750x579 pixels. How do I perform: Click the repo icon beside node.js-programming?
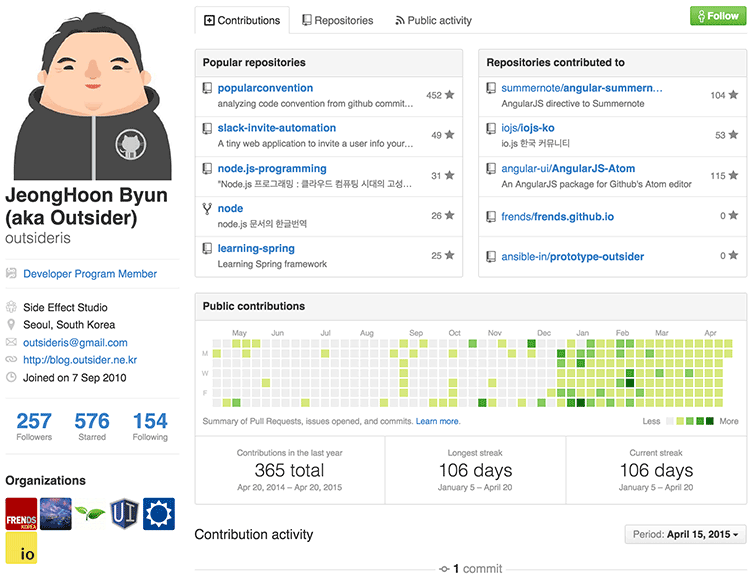pyautogui.click(x=207, y=168)
